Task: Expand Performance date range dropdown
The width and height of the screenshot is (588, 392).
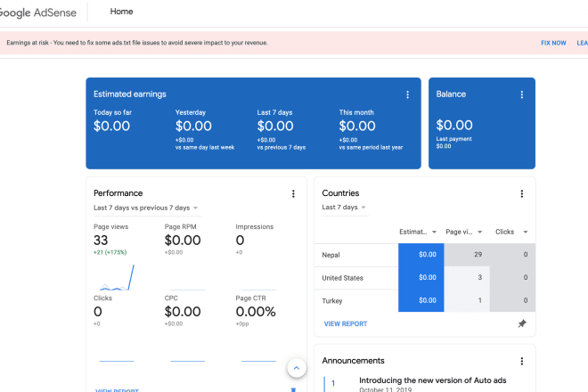Action: click(x=146, y=208)
